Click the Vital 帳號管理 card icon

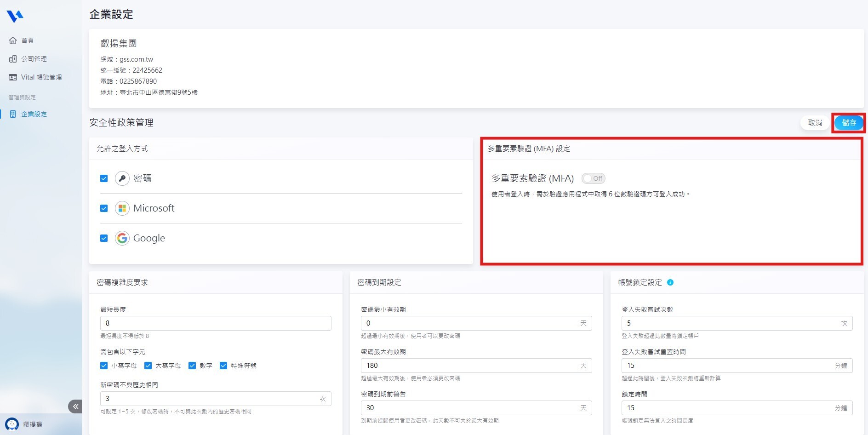(13, 77)
